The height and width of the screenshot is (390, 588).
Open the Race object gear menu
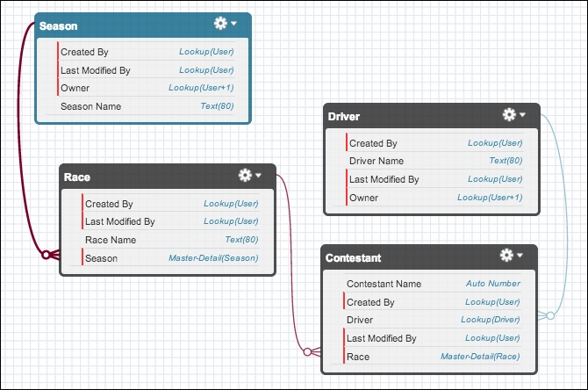point(245,175)
